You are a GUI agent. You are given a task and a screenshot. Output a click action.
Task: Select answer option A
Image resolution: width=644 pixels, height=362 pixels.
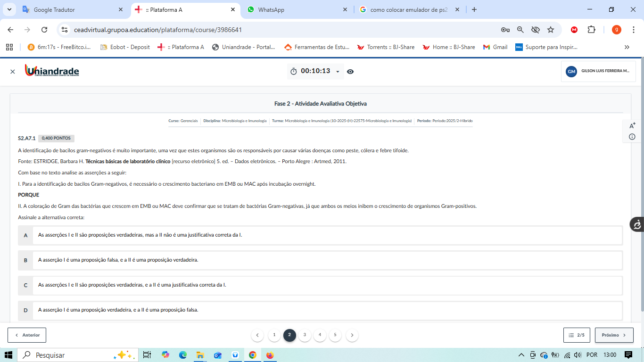coord(25,235)
